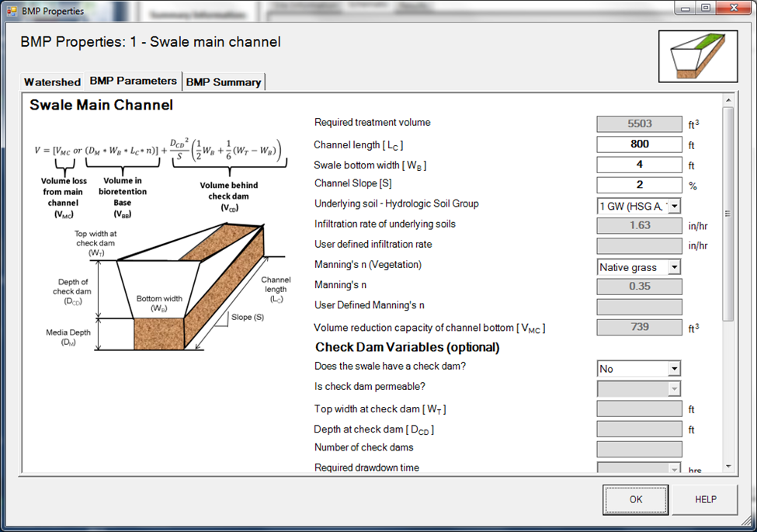The width and height of the screenshot is (757, 532).
Task: Click the scroll up arrow of the panel
Action: 727,100
